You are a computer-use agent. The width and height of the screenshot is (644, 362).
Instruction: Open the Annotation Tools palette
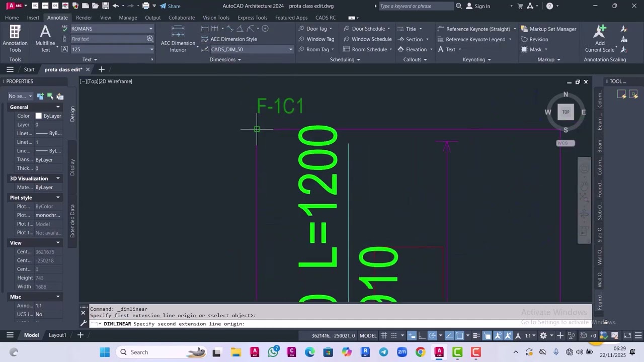(x=15, y=39)
